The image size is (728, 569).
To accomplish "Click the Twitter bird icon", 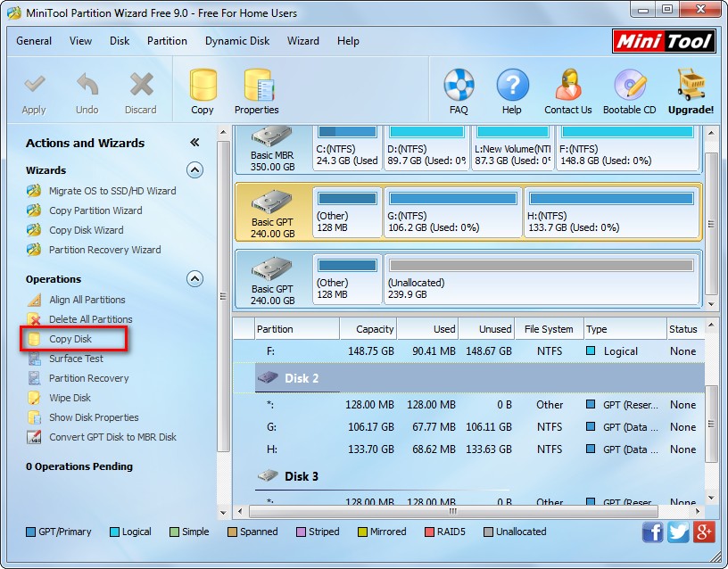I will click(x=678, y=532).
